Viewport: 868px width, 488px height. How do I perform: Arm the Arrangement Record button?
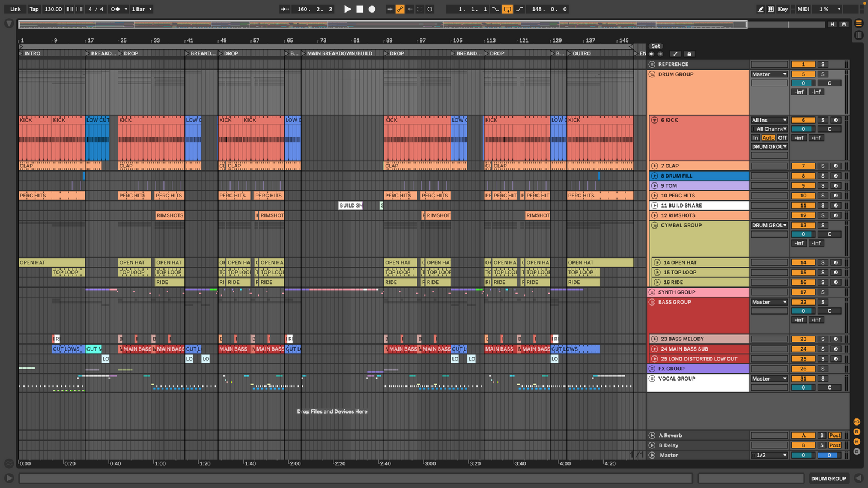(372, 9)
